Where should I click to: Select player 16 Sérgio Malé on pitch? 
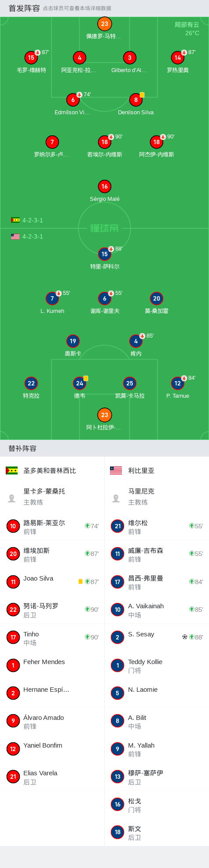[x=104, y=186]
